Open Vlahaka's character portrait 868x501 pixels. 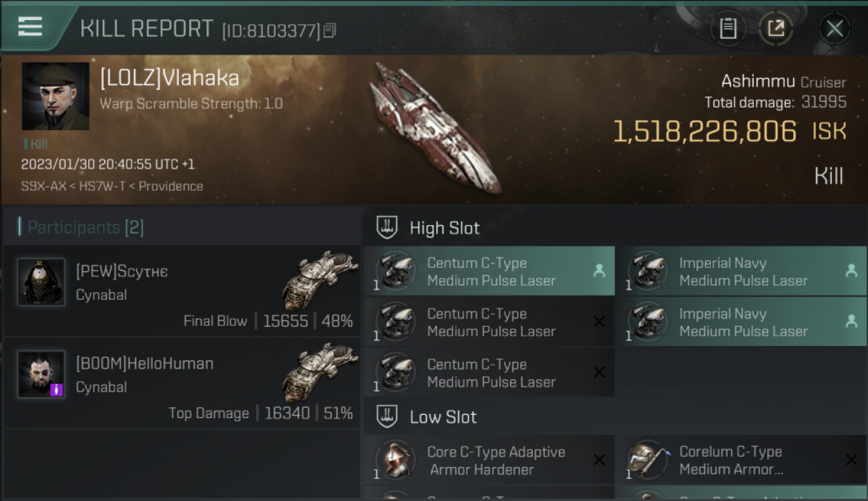55,96
